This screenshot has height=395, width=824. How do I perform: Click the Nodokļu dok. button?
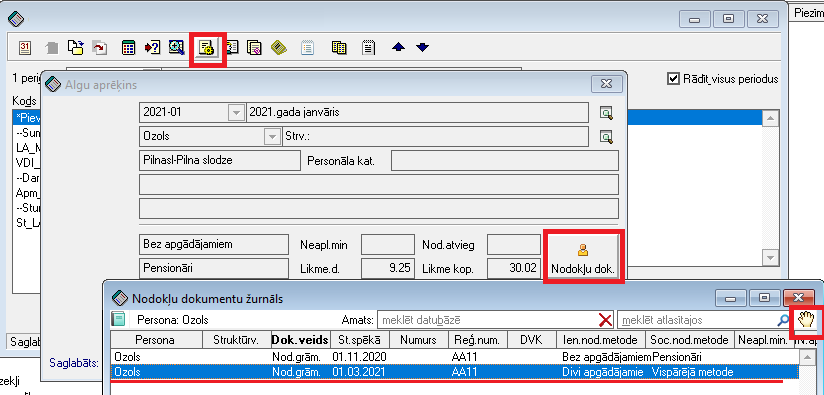pyautogui.click(x=583, y=257)
